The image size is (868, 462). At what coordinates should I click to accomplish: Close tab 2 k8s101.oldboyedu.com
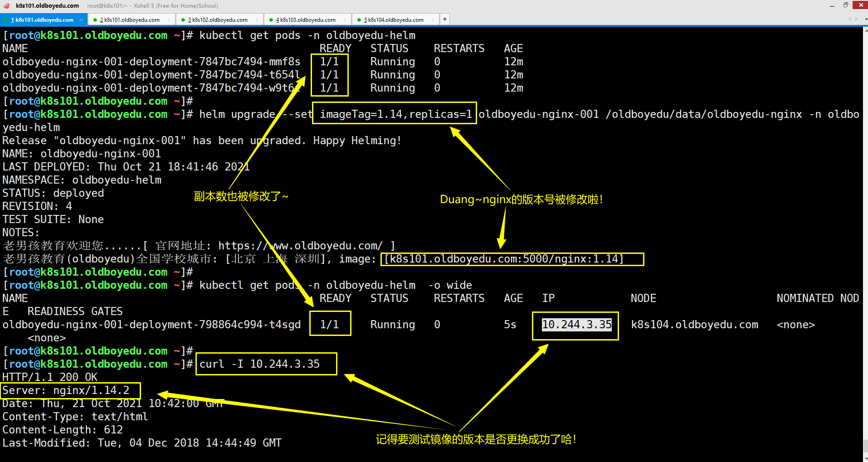pos(169,20)
